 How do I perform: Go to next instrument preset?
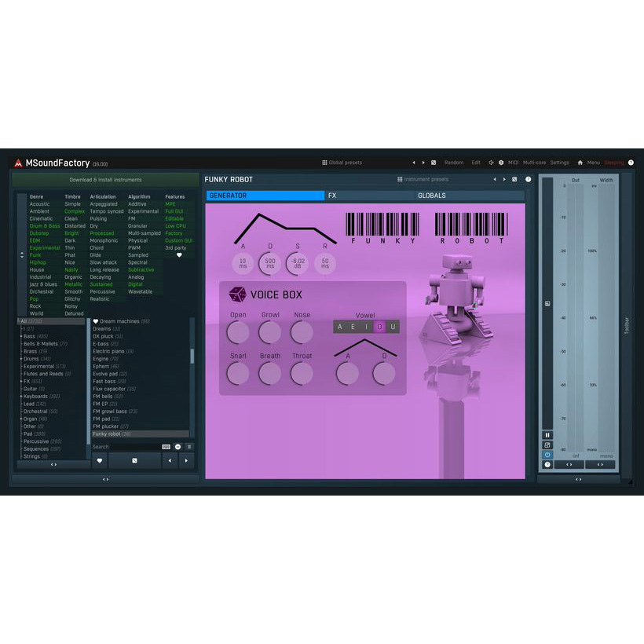(x=504, y=179)
